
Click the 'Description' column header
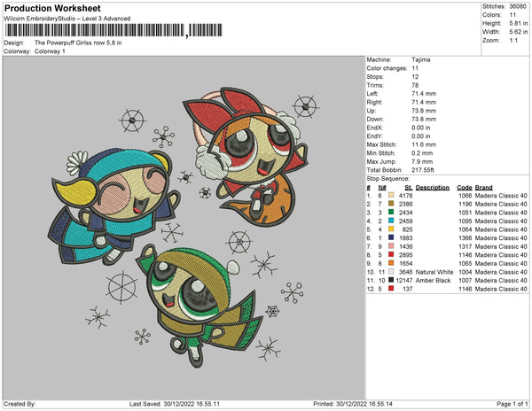433,188
